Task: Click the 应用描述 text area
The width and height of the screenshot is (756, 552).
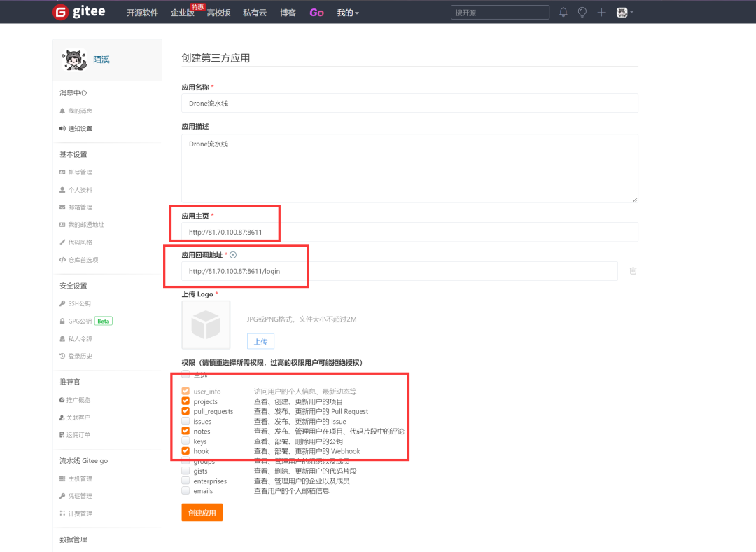Action: [409, 168]
